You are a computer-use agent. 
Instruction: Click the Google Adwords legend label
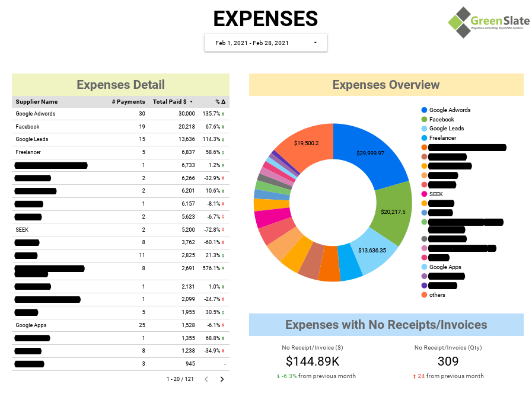(450, 110)
